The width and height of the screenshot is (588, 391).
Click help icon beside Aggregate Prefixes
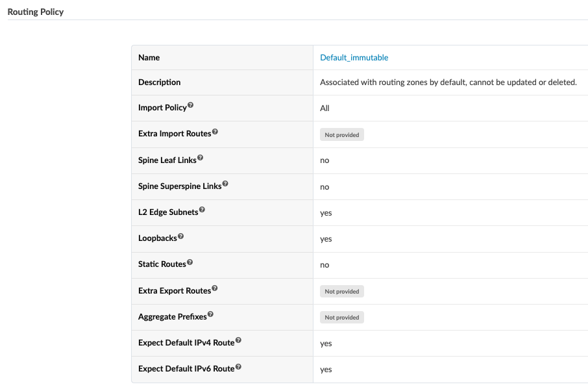point(210,314)
